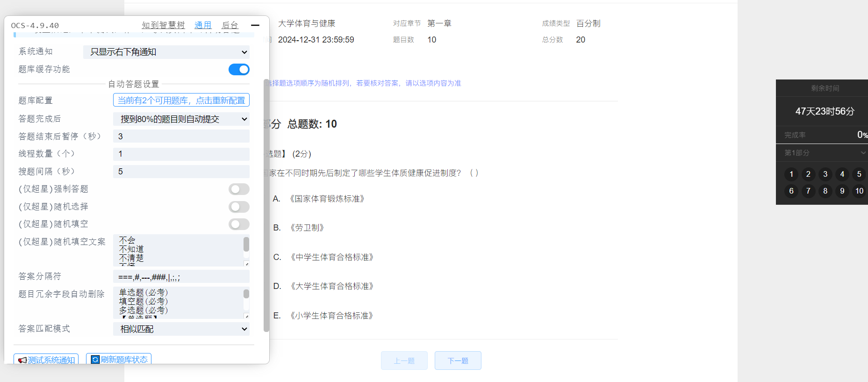This screenshot has height=382, width=868.
Task: Open question 1 from navigator
Action: 791,174
